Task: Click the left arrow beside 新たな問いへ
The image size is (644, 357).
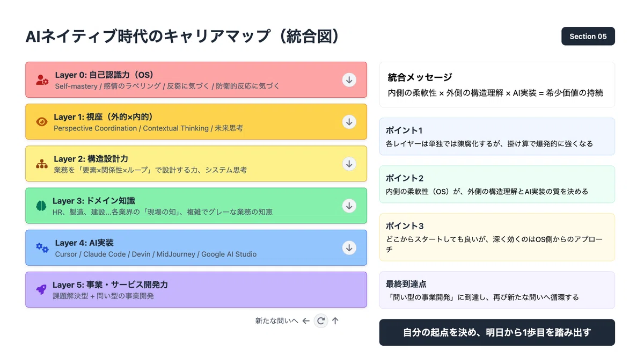Action: pos(306,321)
